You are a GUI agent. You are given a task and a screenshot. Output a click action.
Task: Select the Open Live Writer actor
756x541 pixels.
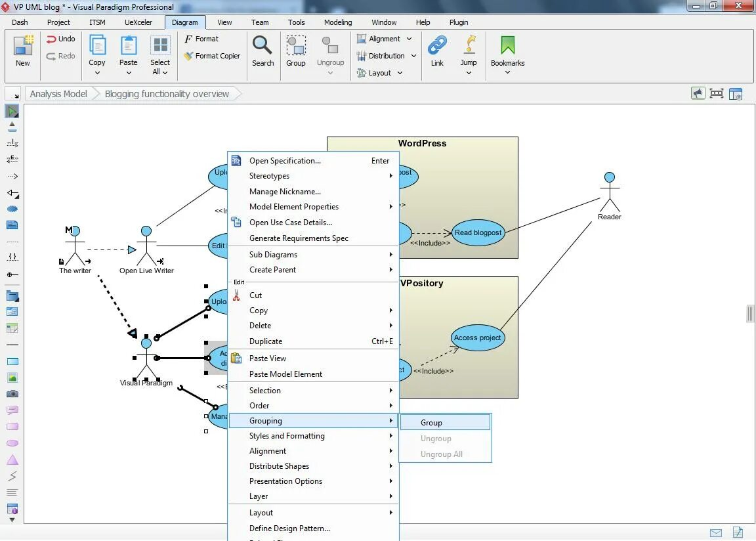pyautogui.click(x=146, y=250)
